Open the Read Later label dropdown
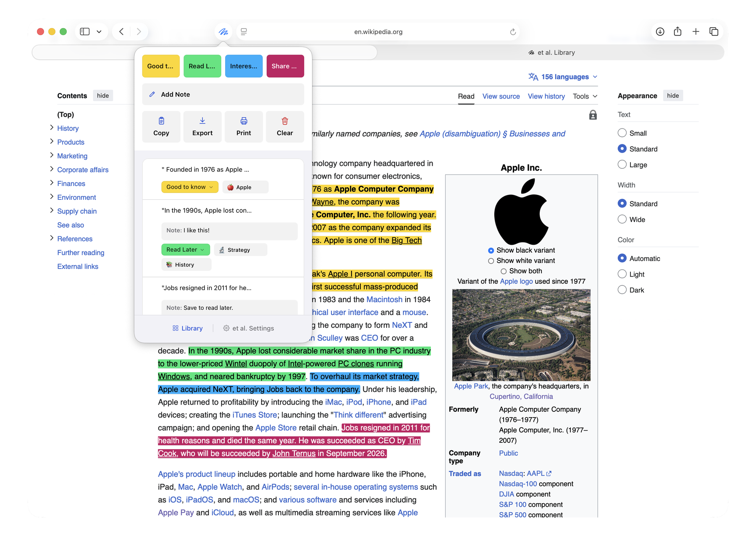 click(186, 250)
